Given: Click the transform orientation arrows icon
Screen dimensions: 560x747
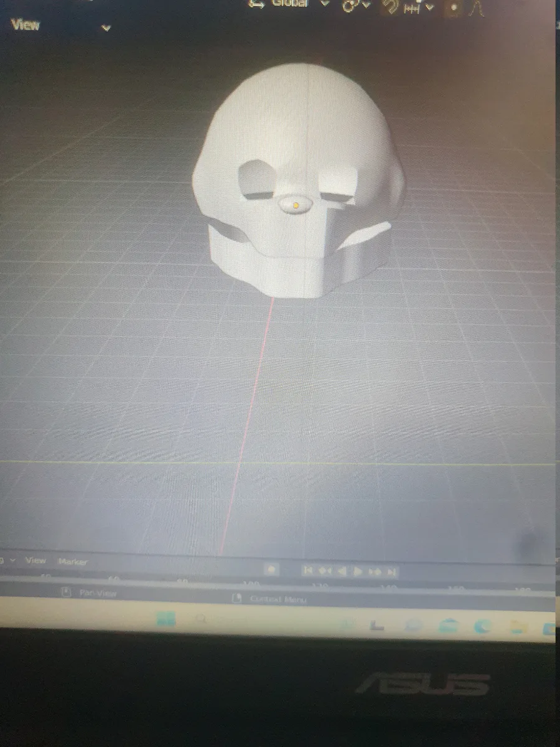Looking at the screenshot, I should point(257,3).
